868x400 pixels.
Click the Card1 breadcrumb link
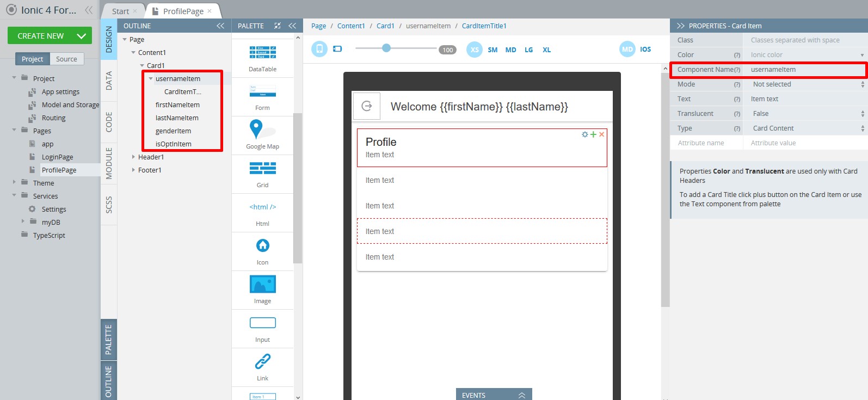pyautogui.click(x=385, y=26)
